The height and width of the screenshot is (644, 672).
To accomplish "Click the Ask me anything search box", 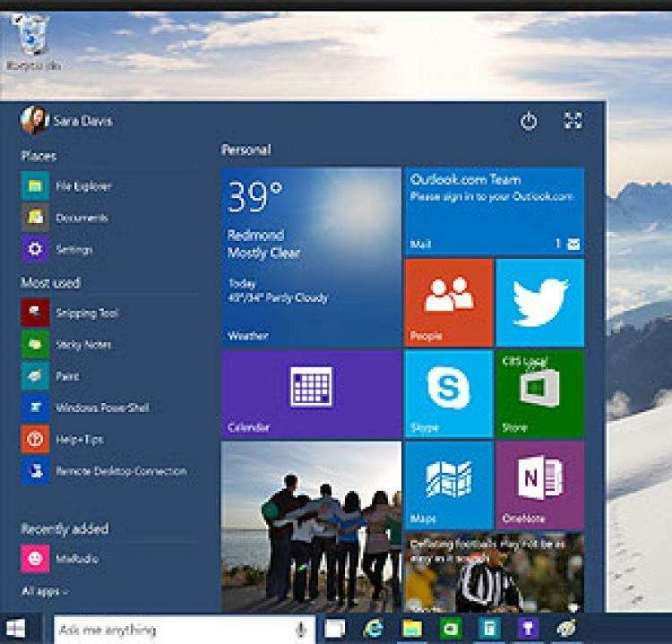I will click(x=185, y=630).
